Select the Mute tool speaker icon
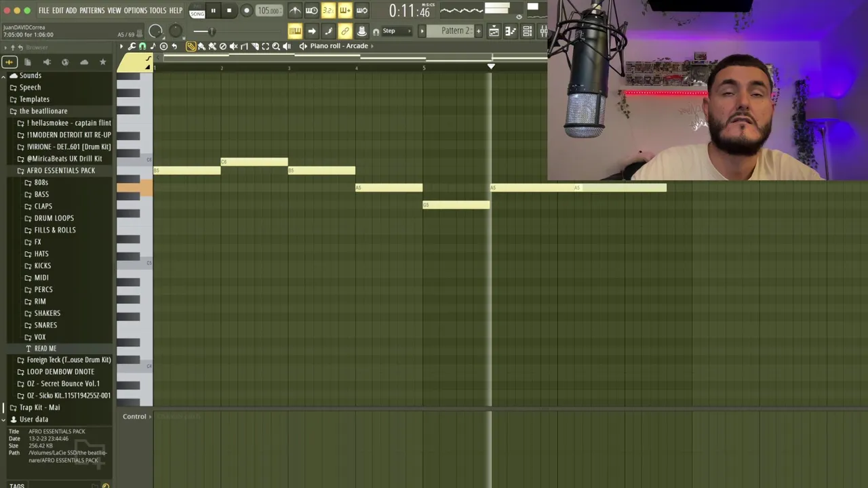Screen dimensions: 868x488 pyautogui.click(x=234, y=46)
